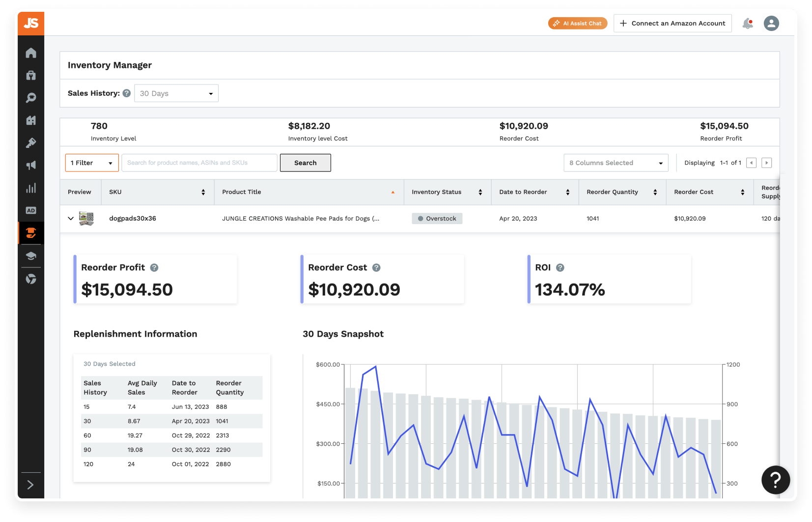Collapse the dogpads30x36 row chevron
Image resolution: width=812 pixels, height=522 pixels.
(71, 218)
